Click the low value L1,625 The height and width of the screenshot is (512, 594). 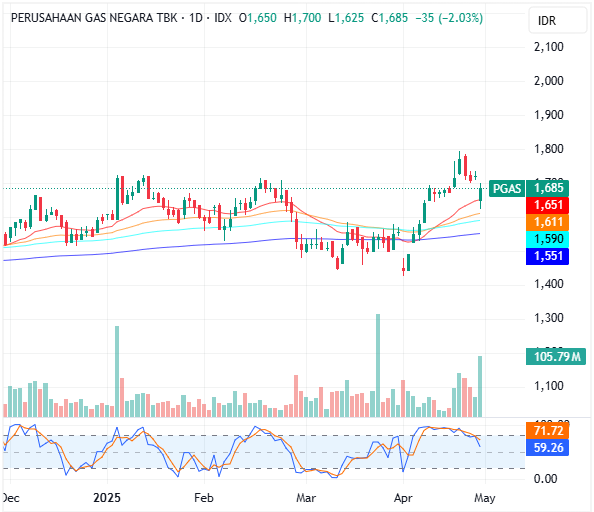pos(346,18)
